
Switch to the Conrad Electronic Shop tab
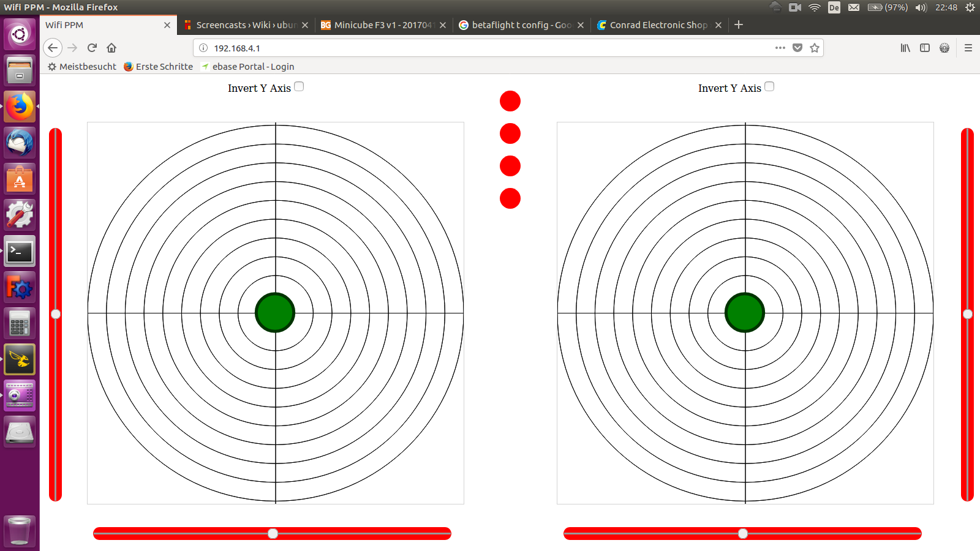[x=658, y=25]
